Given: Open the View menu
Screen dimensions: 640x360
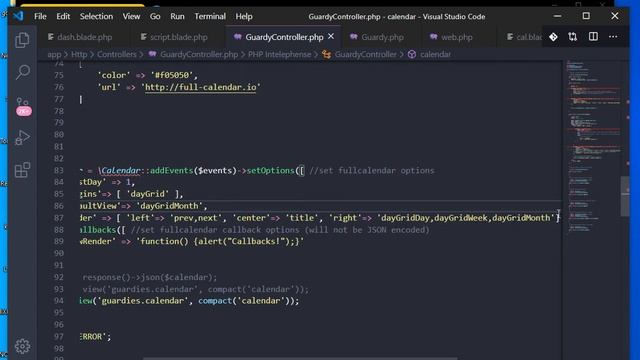Looking at the screenshot, I should 131,16.
